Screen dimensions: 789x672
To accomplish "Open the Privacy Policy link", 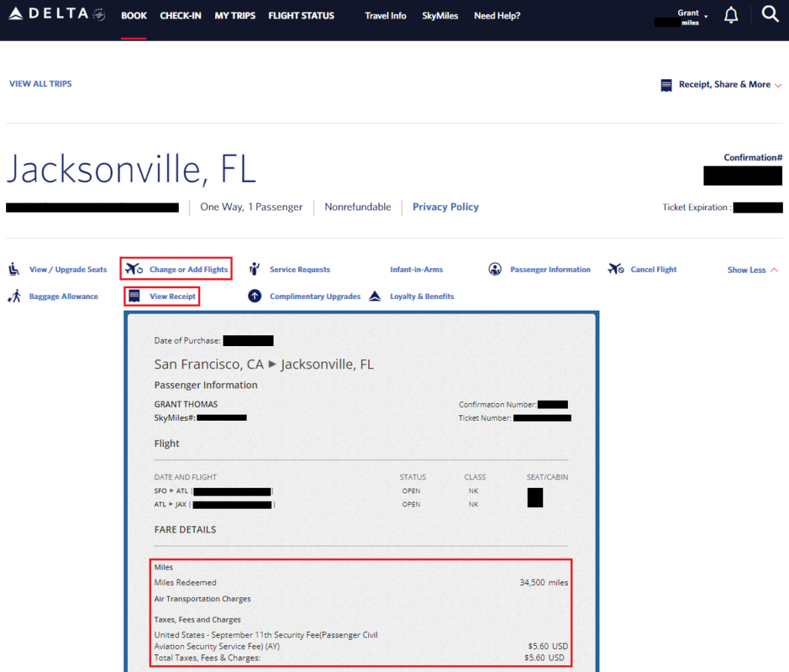I will (445, 207).
